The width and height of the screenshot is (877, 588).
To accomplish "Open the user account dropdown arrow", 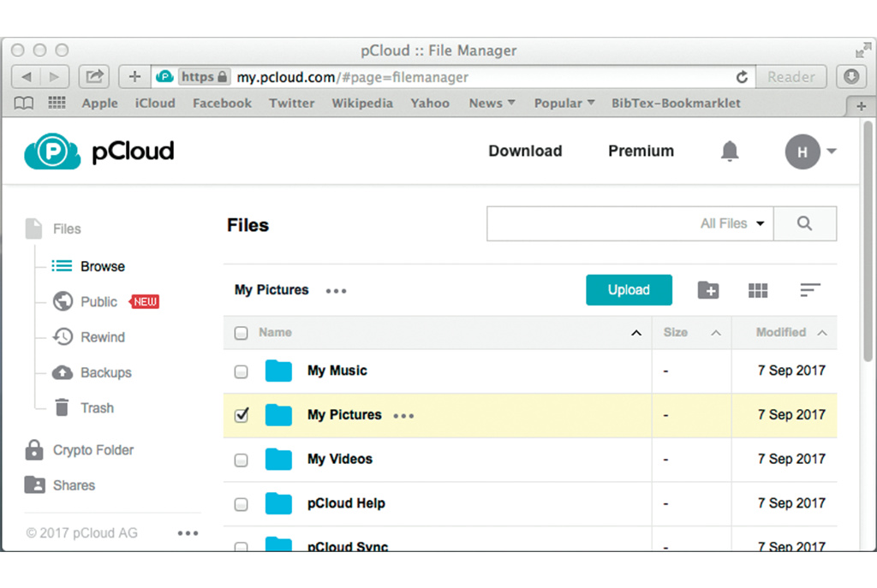I will pos(832,151).
